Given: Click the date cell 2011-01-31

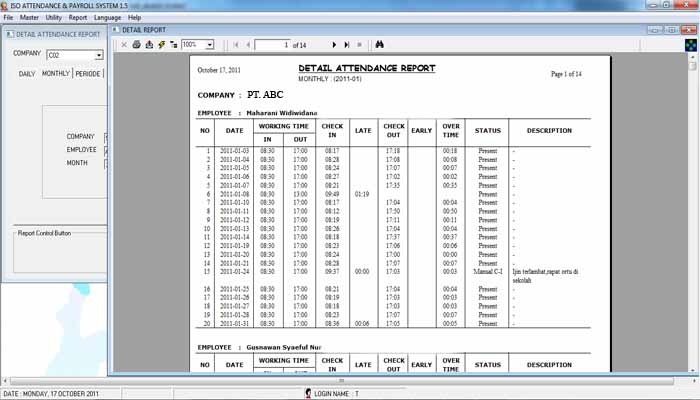Looking at the screenshot, I should (234, 324).
